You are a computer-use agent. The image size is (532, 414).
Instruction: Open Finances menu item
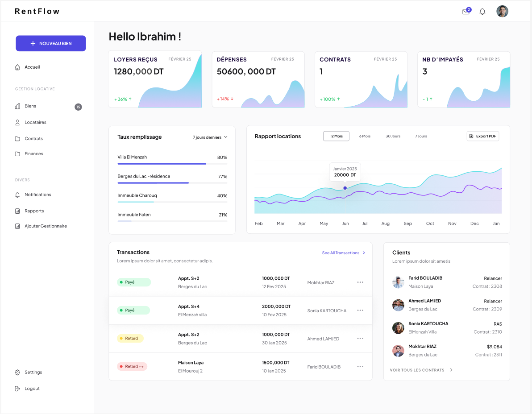[33, 154]
